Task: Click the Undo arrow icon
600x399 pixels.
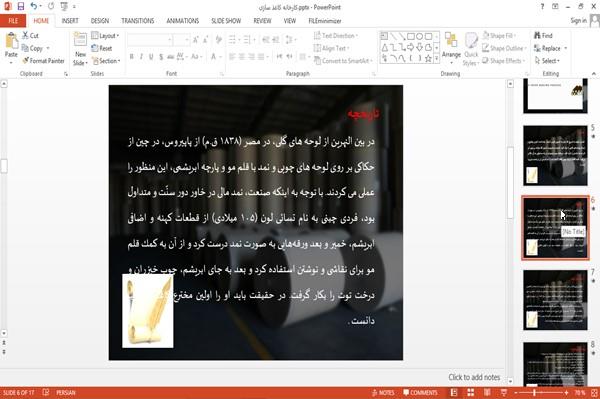Action: point(34,6)
